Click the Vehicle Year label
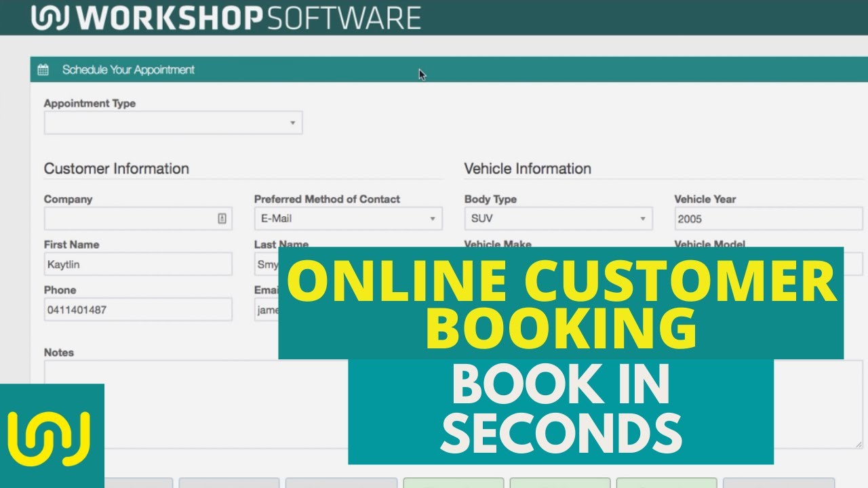This screenshot has width=868, height=488. tap(705, 199)
